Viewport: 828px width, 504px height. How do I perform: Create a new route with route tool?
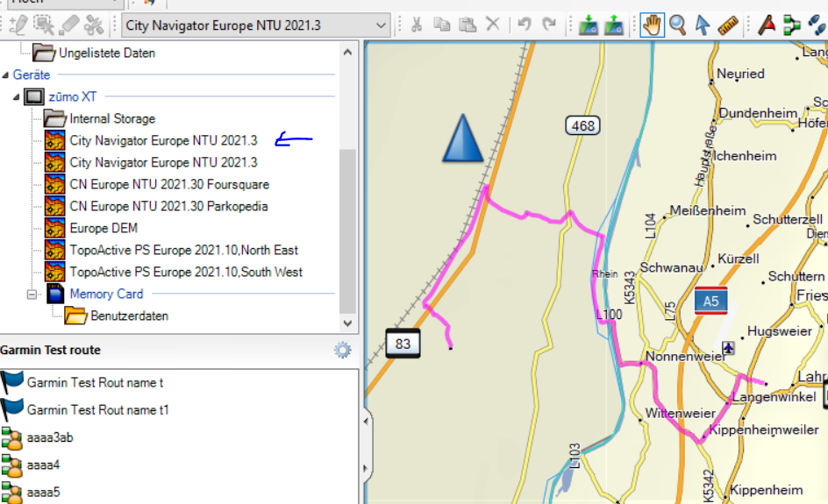[x=791, y=25]
